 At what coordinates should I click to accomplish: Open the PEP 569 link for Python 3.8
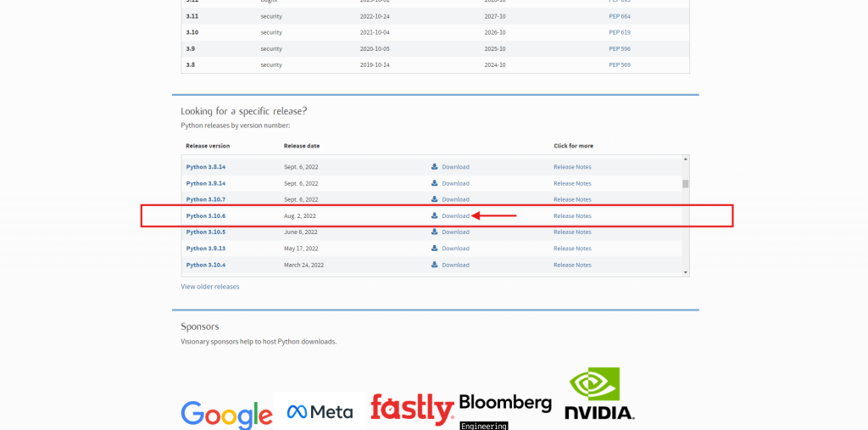(620, 64)
